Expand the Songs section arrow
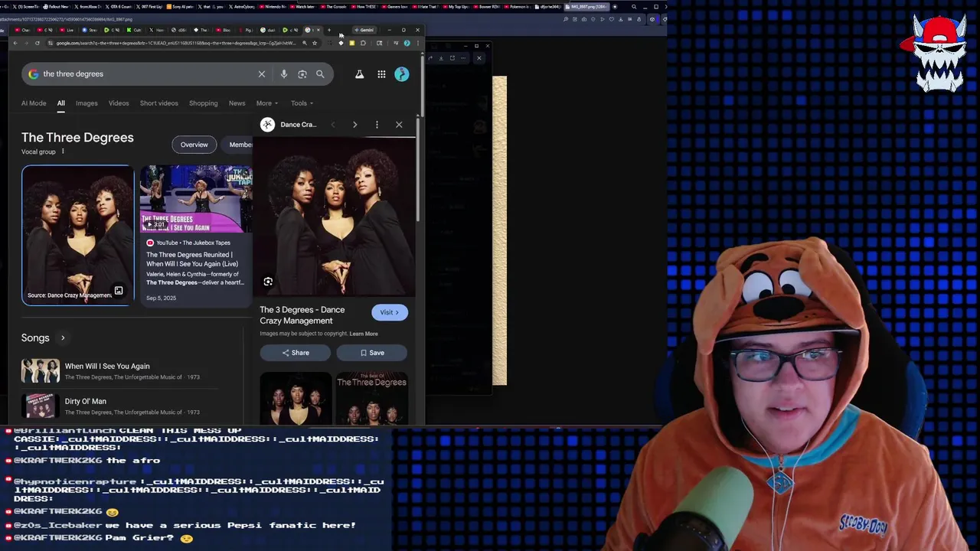The width and height of the screenshot is (980, 551). tap(63, 337)
